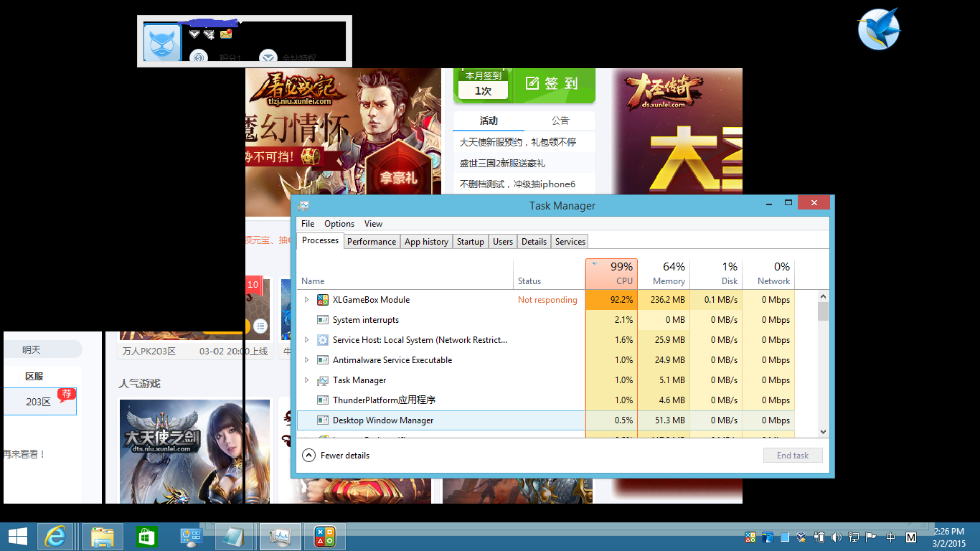Open the Options menu
This screenshot has height=551, width=980.
click(x=339, y=224)
